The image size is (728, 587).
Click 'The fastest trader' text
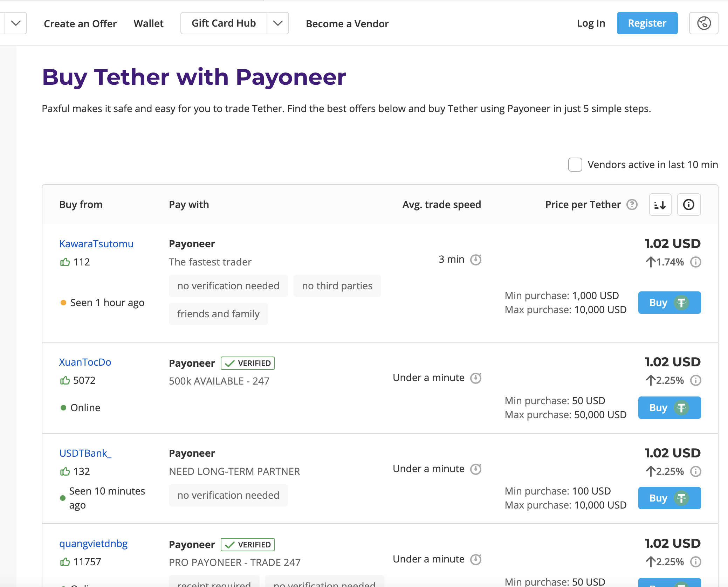[210, 262]
